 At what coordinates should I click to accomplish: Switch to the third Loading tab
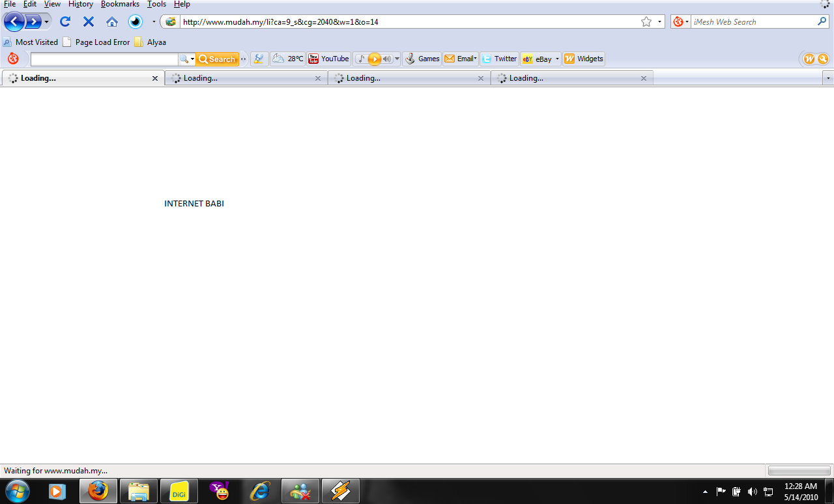pos(409,78)
